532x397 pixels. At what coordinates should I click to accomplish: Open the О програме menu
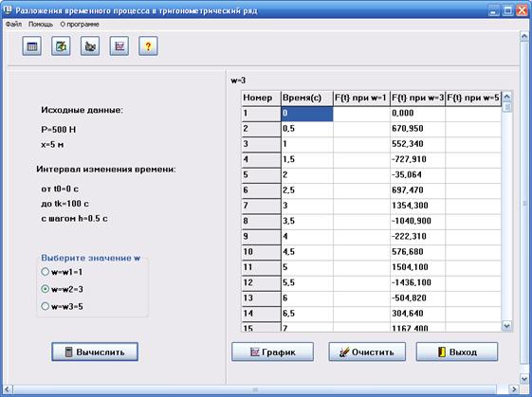click(80, 25)
